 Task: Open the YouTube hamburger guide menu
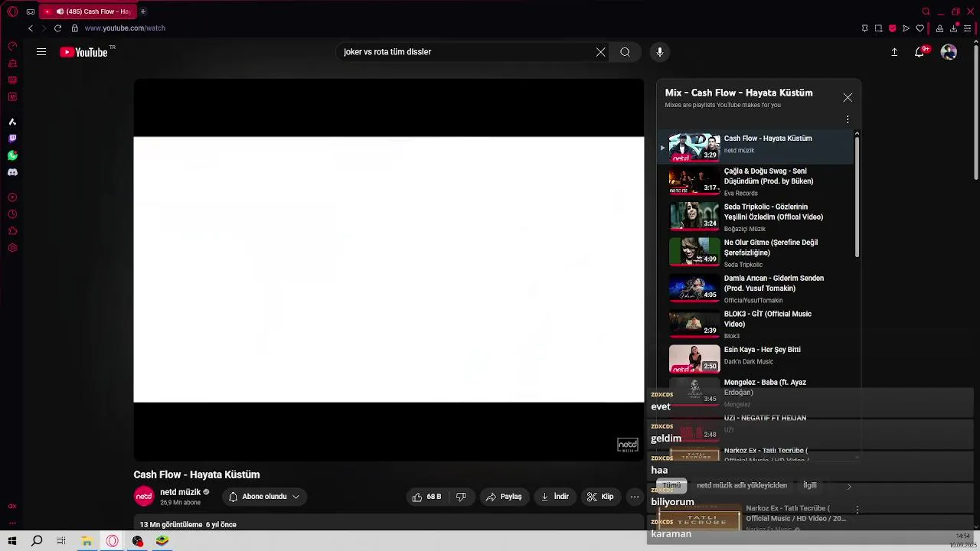point(41,52)
